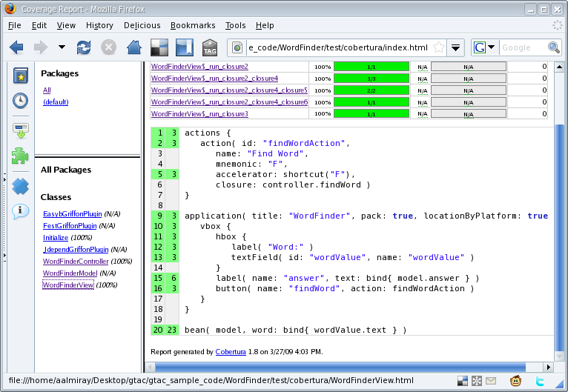Open the WordFinderController class link
Viewport: 568px width, 392px height.
(76, 262)
